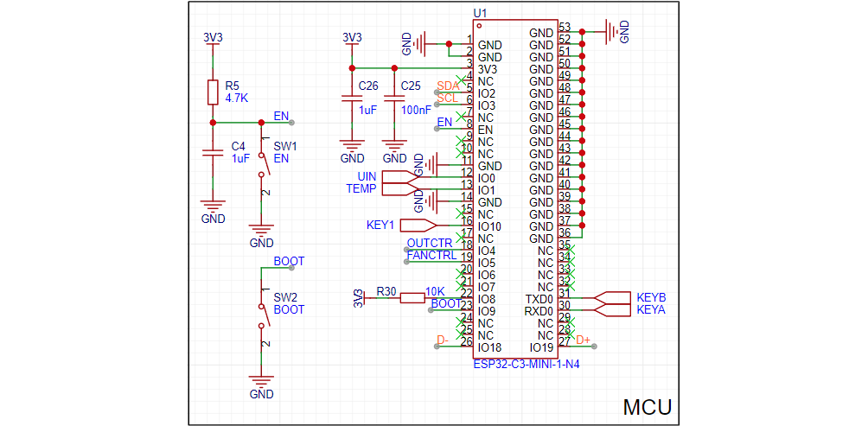Click the 3V3 pin name on U1
The height and width of the screenshot is (426, 868).
coord(488,69)
